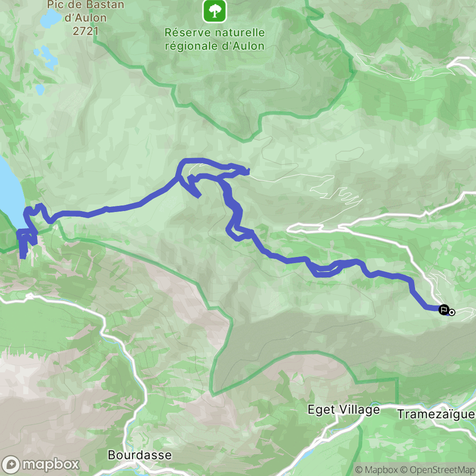This screenshot has height=476, width=476.
Task: Click the blue route's southernmost tip near the lake
Action: (x=22, y=257)
